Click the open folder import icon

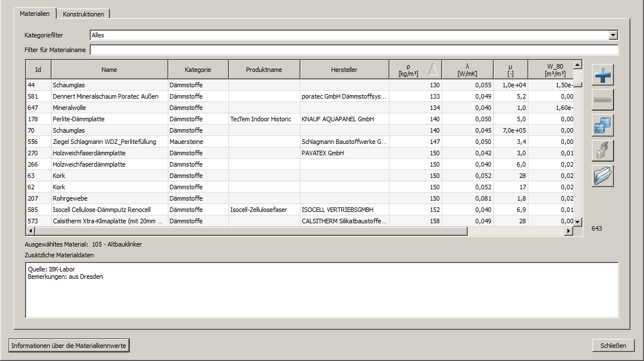603,176
